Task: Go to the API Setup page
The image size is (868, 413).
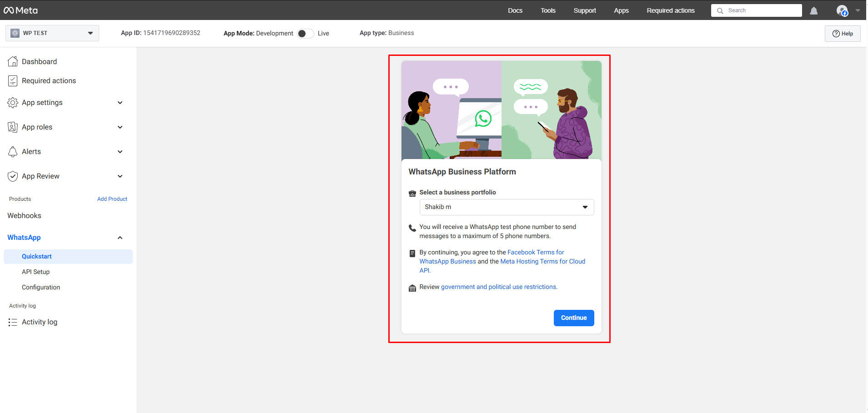Action: [x=35, y=272]
